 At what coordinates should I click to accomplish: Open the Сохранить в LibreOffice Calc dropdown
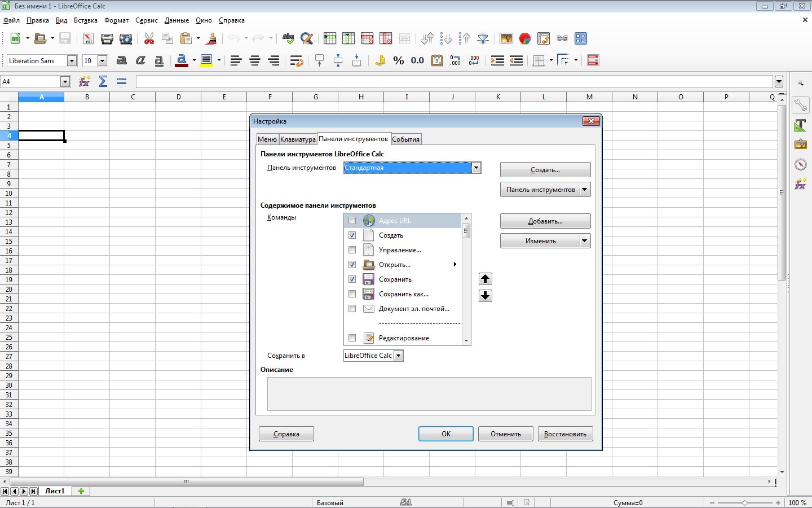pos(398,356)
